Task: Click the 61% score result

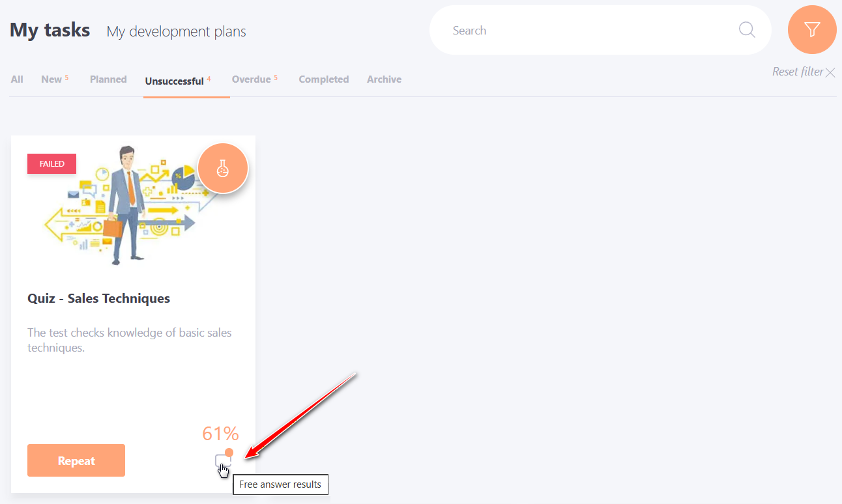Action: [x=220, y=433]
